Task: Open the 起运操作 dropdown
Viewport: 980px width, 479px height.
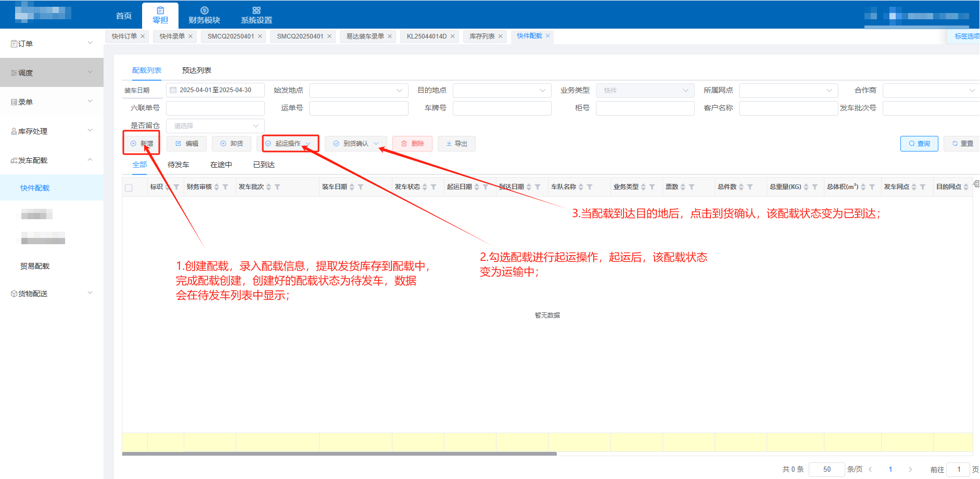Action: [x=290, y=144]
